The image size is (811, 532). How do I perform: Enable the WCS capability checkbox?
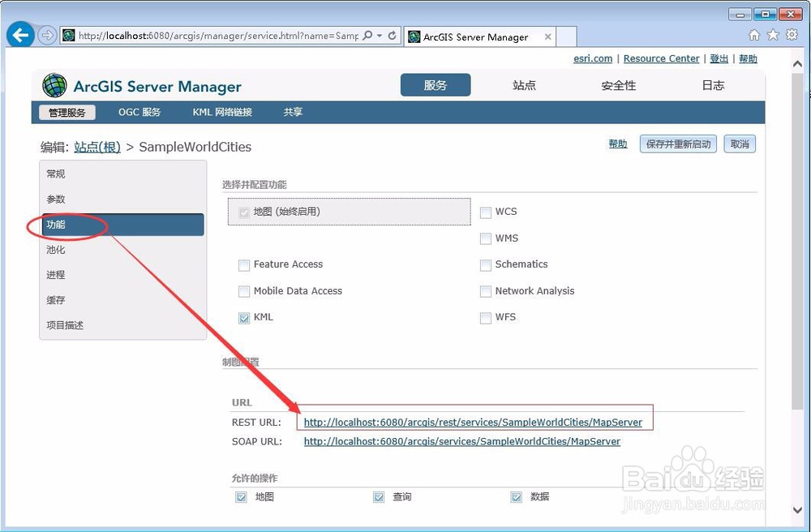pos(486,212)
